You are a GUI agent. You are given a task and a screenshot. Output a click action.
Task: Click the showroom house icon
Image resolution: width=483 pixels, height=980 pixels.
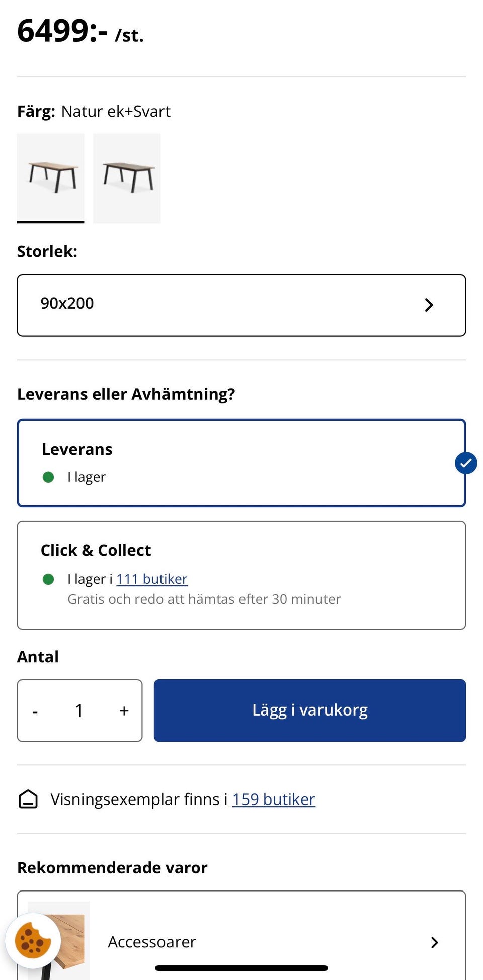(28, 799)
